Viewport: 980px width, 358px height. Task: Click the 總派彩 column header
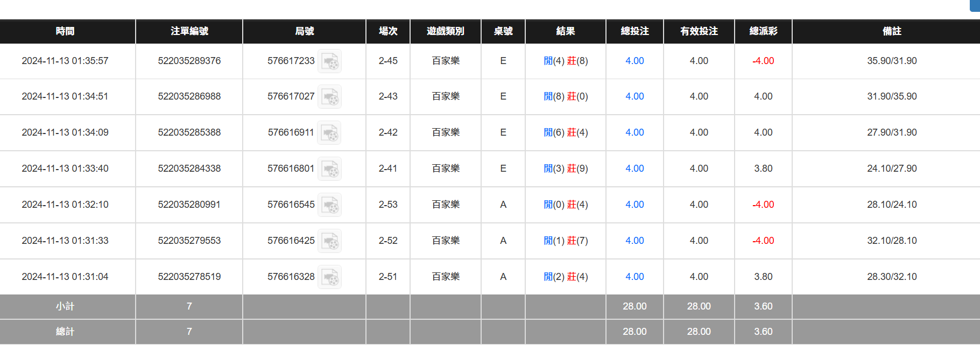click(763, 31)
